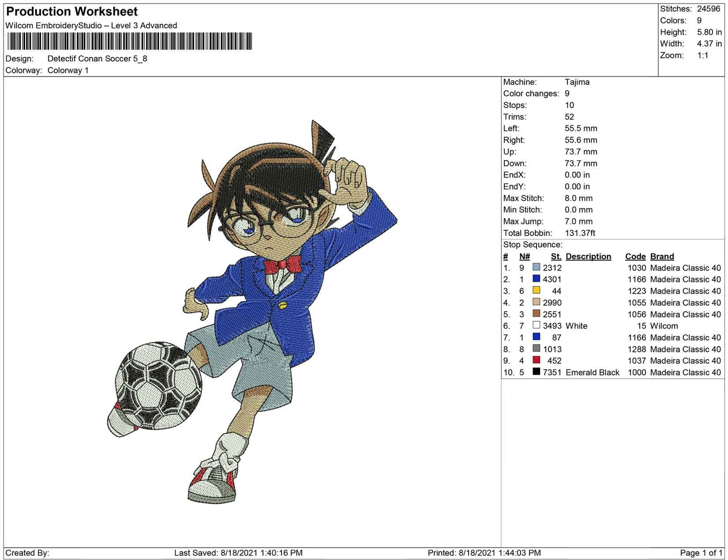Screen dimensions: 728x560
Task: Click the beige swatch for code 1055
Action: point(536,302)
